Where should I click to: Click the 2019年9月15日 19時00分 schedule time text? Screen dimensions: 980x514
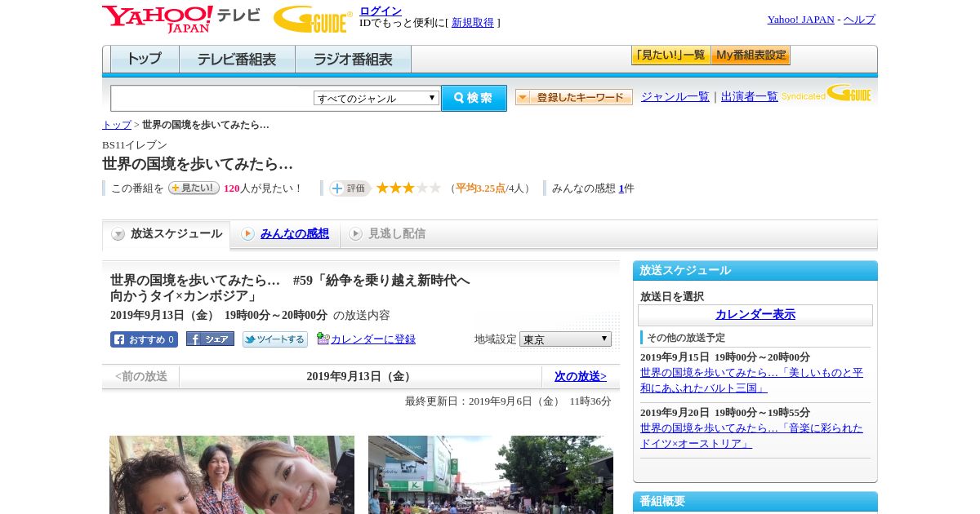(725, 357)
